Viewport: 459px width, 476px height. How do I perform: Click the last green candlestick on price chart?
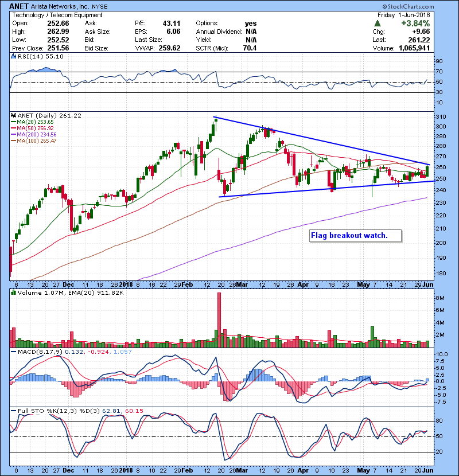(427, 171)
